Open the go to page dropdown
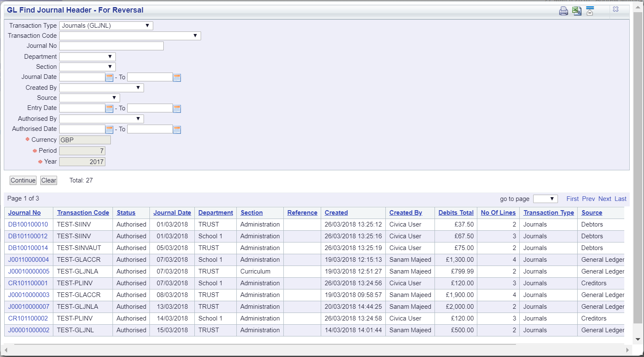Screen dimensions: 644x357 click(x=545, y=199)
